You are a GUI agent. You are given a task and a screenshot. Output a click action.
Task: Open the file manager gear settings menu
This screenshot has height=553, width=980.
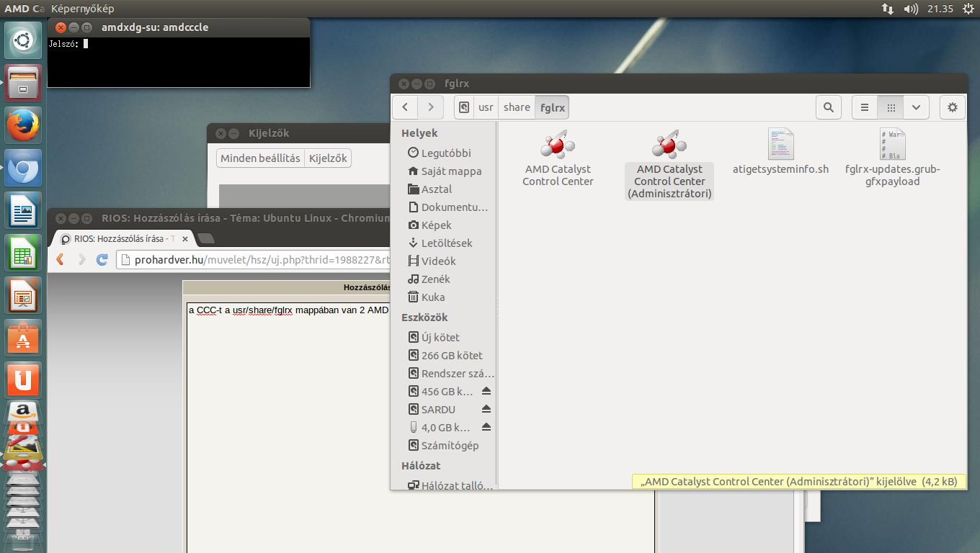[953, 107]
